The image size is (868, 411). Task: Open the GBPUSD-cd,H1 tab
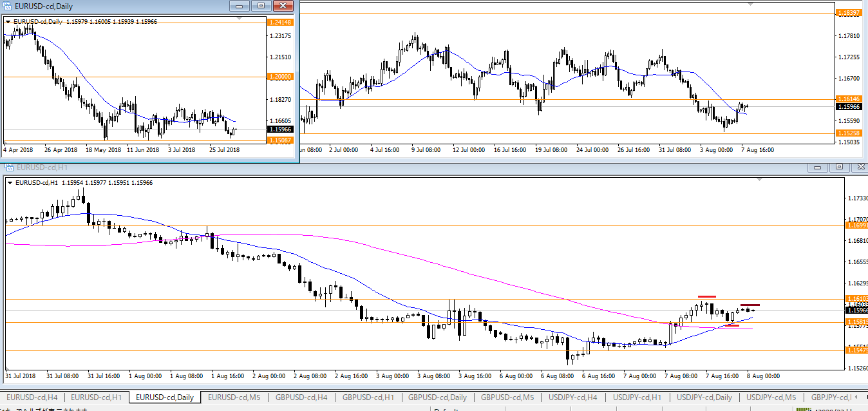coord(367,397)
